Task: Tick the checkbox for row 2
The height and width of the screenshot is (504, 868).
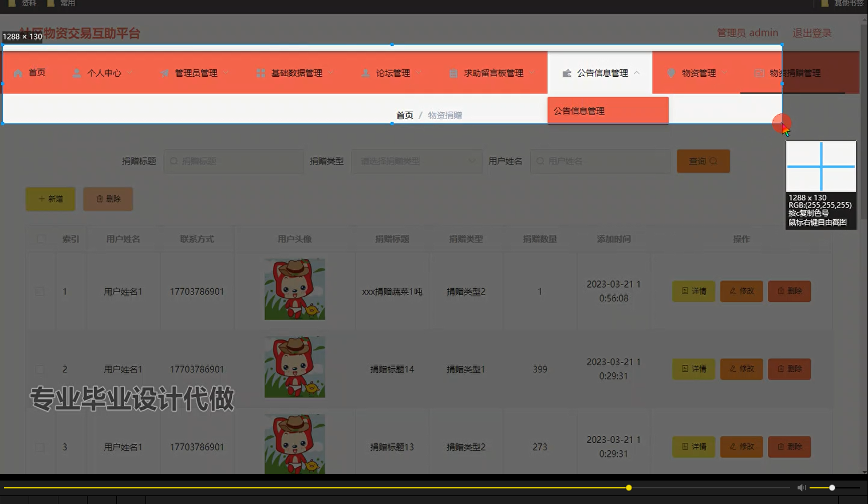Action: (40, 369)
